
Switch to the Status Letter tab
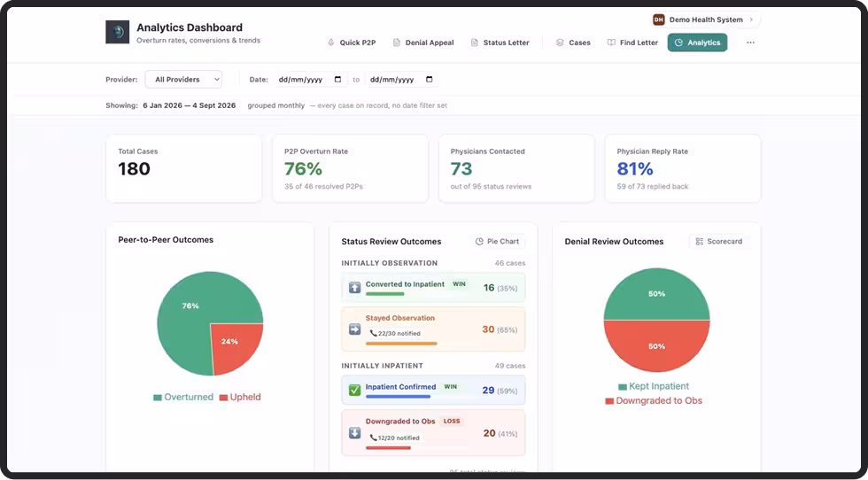[x=500, y=43]
